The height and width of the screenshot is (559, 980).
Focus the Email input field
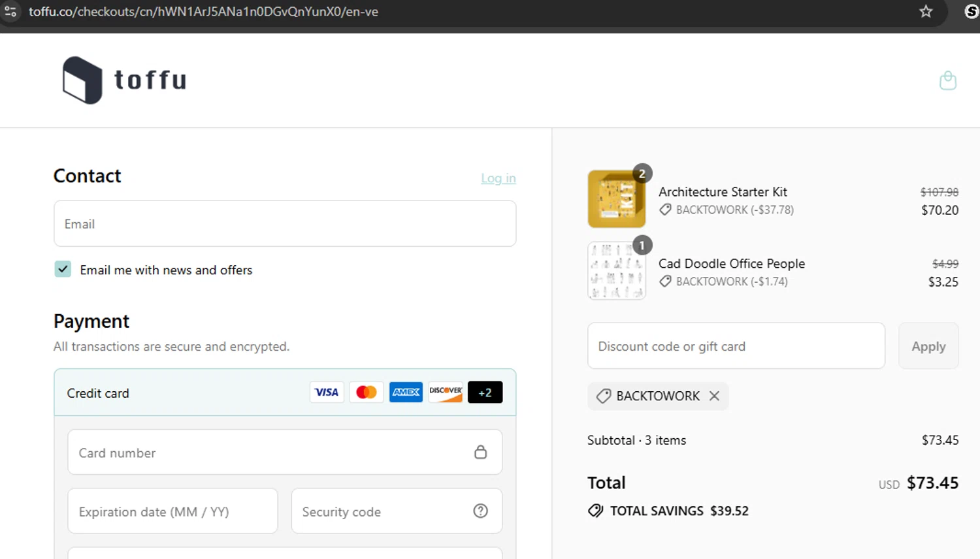(285, 223)
